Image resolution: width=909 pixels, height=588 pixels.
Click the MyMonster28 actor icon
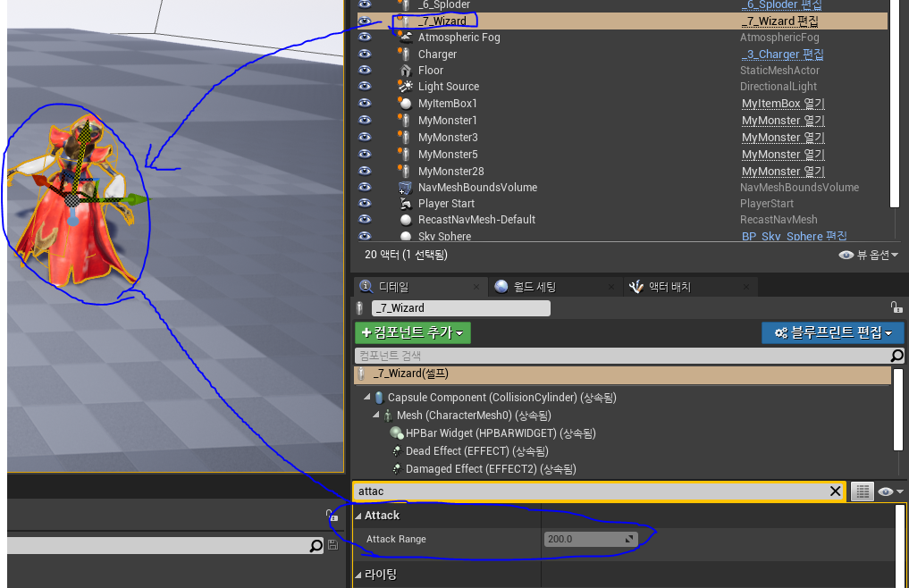click(x=405, y=171)
